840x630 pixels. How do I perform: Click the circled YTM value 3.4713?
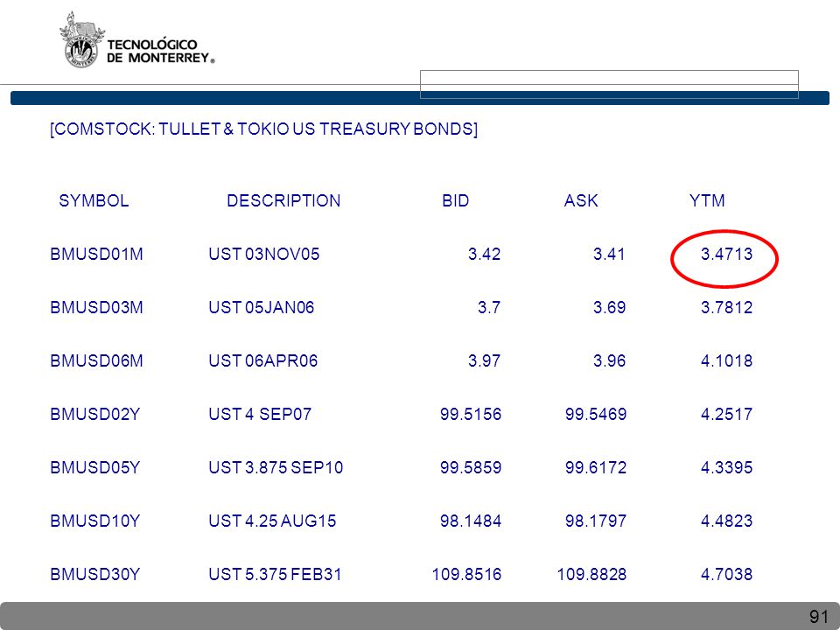[726, 254]
